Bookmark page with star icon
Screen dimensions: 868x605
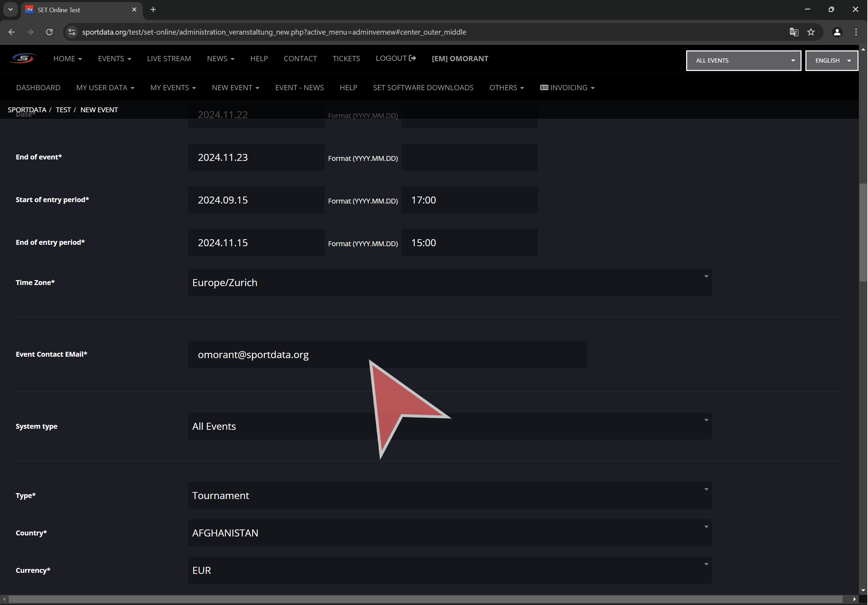pos(811,32)
